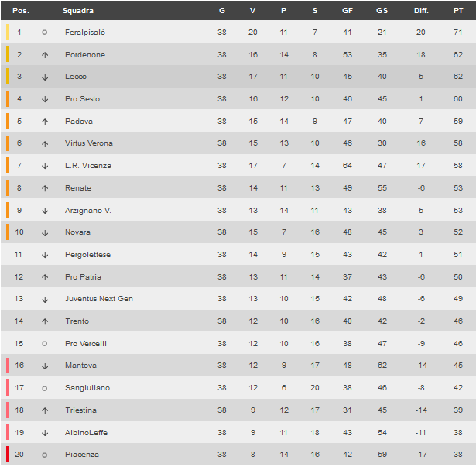The image size is (476, 467).
Task: Sort by the GF goals scored header
Action: click(x=348, y=11)
